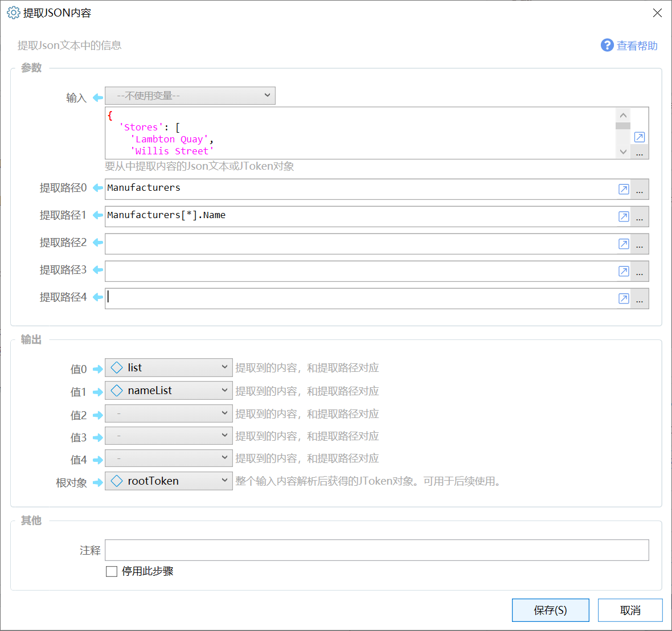Image resolution: width=672 pixels, height=631 pixels.
Task: Click the 提取路径1 input with Manufacturers[*].Name
Action: [360, 216]
